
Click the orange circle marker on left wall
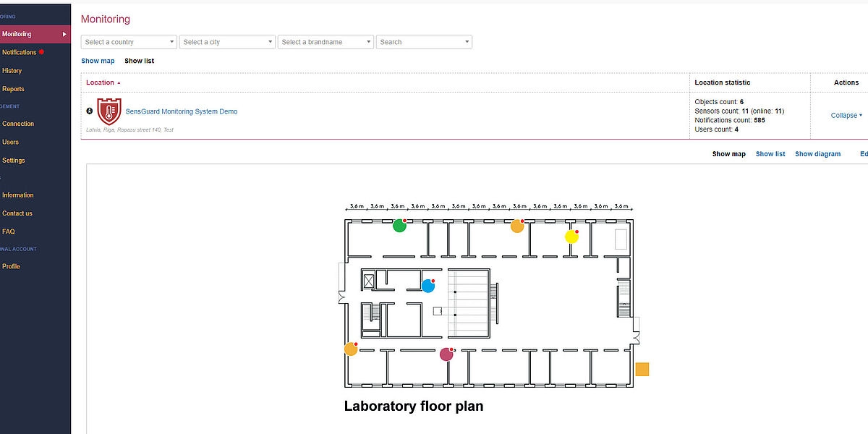tap(351, 349)
